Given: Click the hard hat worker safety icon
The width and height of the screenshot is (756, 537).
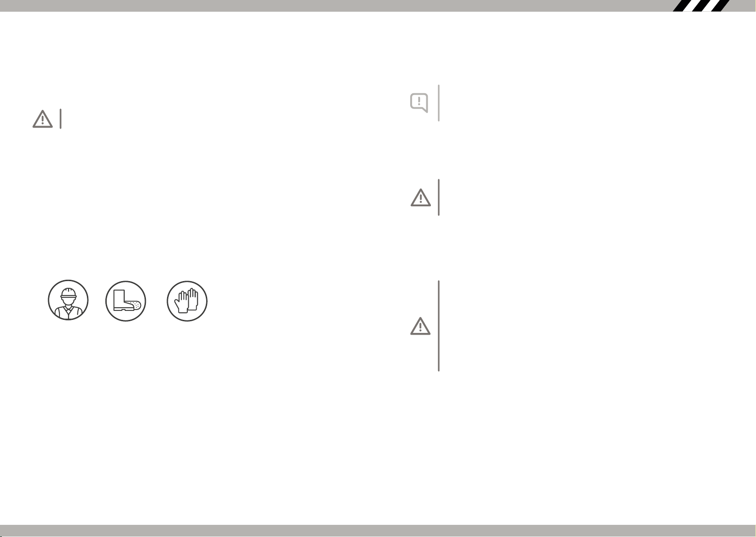Looking at the screenshot, I should [68, 300].
